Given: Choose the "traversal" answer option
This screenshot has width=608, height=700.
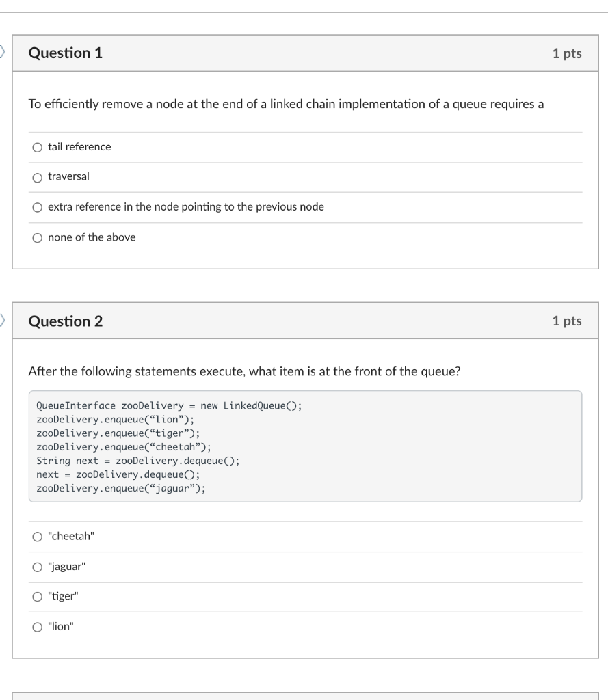Looking at the screenshot, I should (x=38, y=177).
